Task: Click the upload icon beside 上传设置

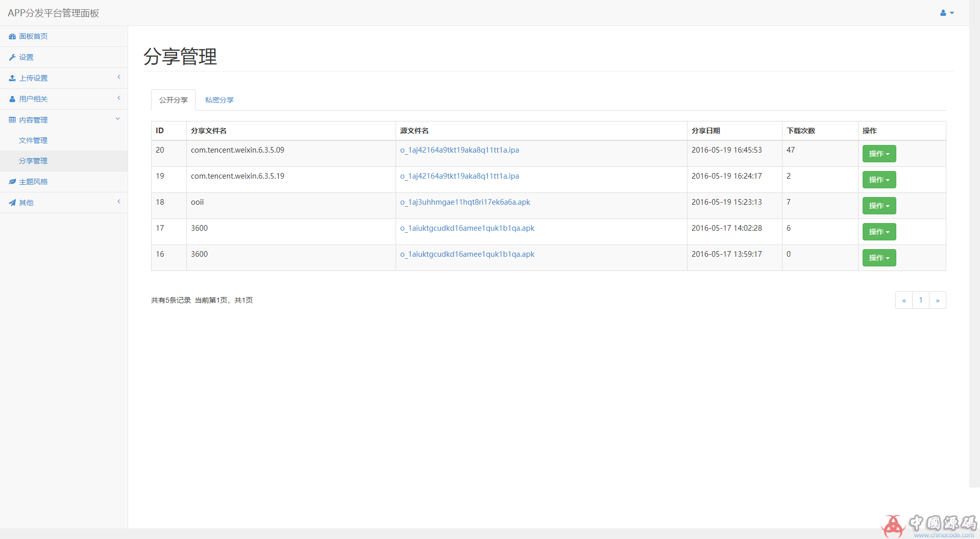Action: [12, 78]
